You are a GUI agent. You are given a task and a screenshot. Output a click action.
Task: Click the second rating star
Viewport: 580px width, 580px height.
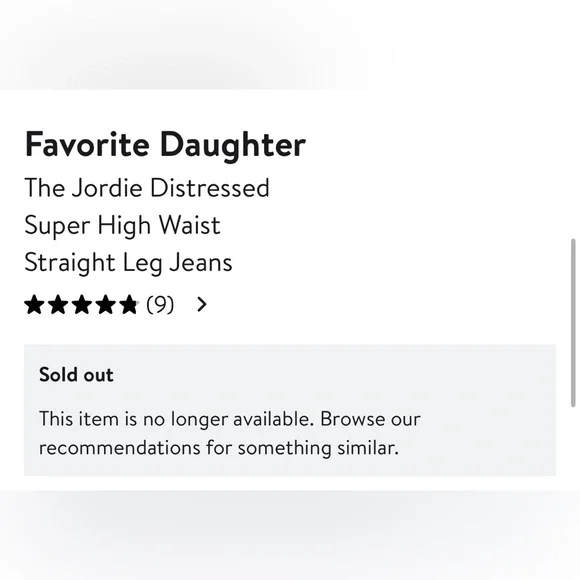(58, 305)
